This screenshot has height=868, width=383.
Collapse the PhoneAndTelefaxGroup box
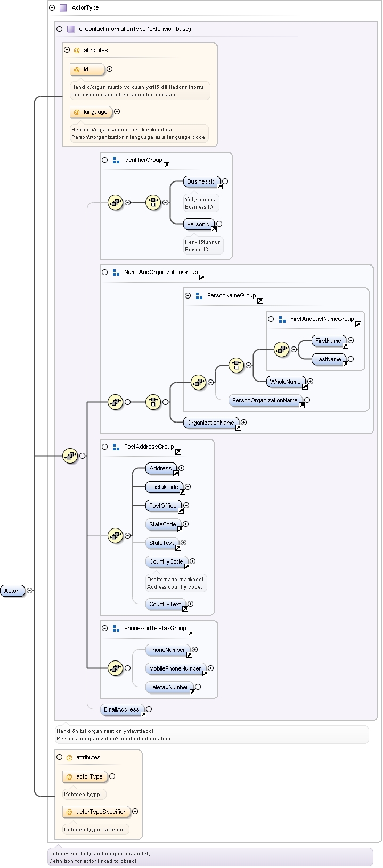point(104,629)
